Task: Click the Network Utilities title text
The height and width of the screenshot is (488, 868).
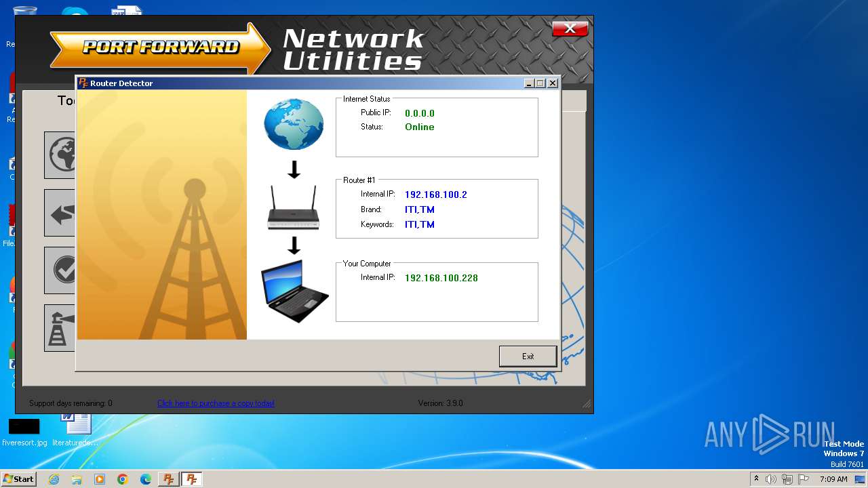Action: pyautogui.click(x=353, y=49)
